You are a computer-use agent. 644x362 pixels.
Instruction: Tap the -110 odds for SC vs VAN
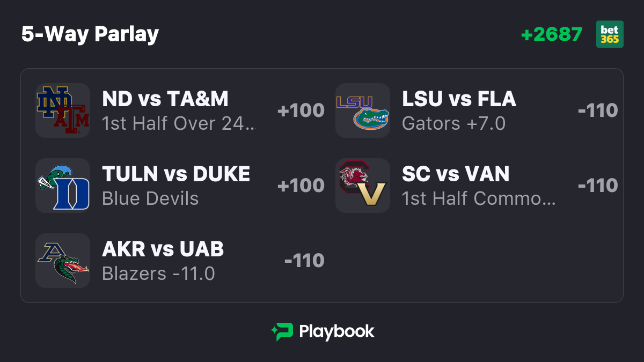598,186
